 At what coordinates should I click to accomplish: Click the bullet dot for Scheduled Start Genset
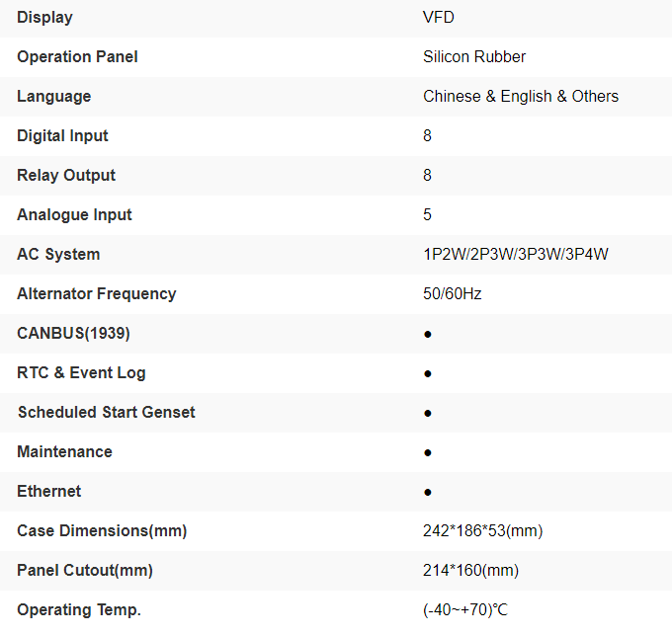pos(428,413)
